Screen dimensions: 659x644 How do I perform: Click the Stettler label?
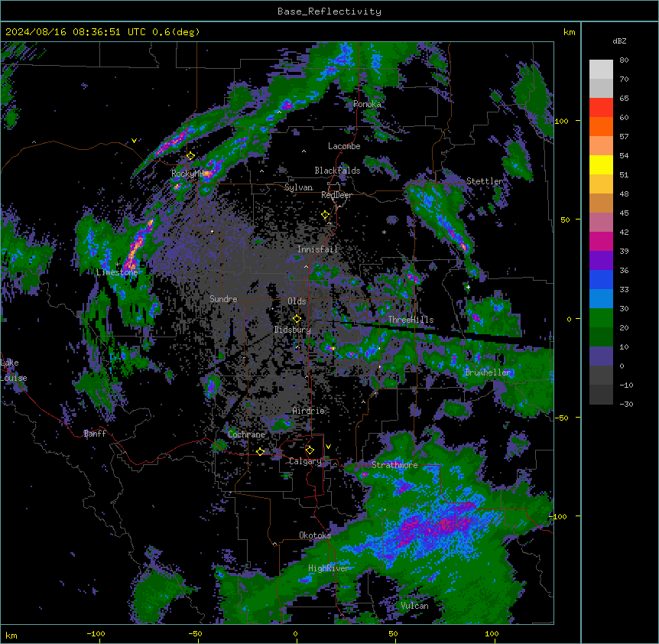(485, 181)
